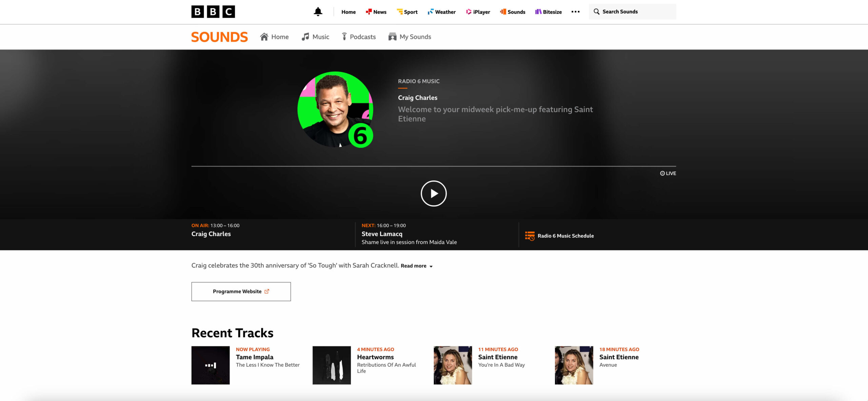This screenshot has width=868, height=401.
Task: Open the Music section note icon
Action: (x=305, y=37)
